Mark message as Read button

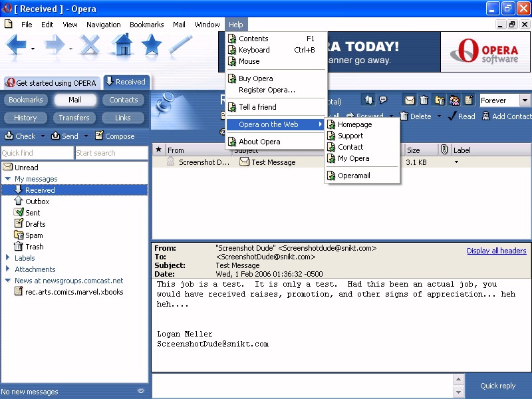(462, 116)
